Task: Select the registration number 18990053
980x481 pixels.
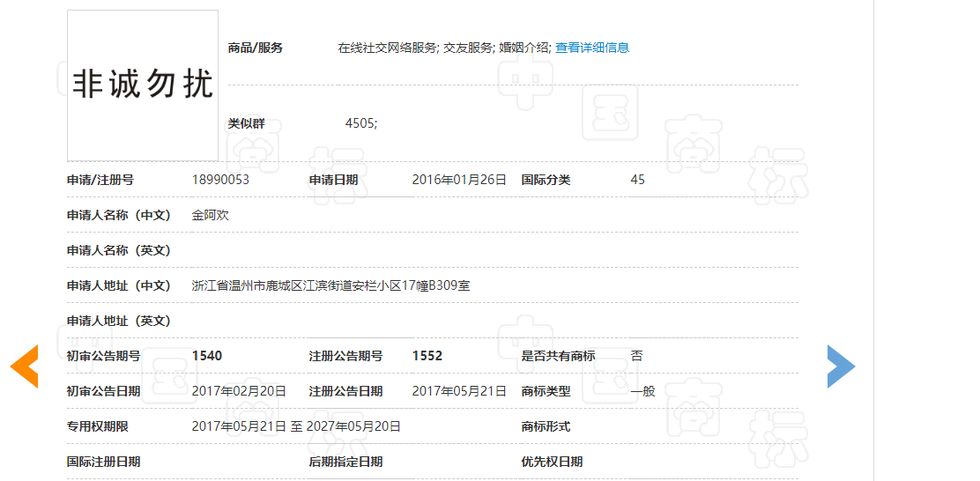Action: (220, 180)
